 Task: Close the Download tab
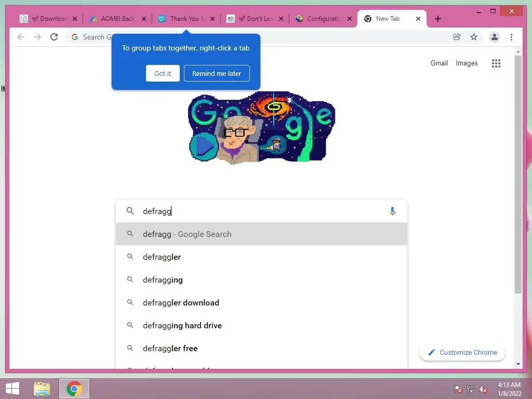(75, 19)
